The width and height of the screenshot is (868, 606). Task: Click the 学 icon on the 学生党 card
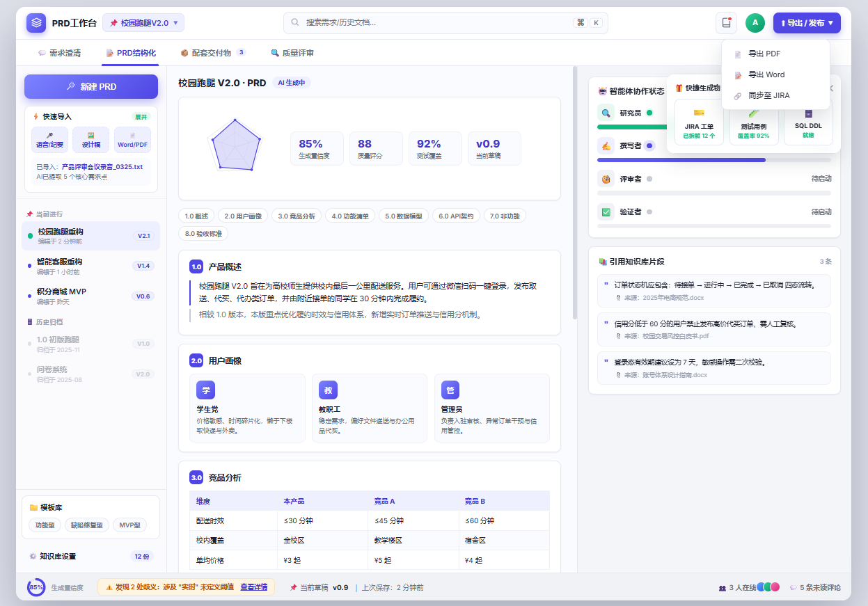pos(205,390)
